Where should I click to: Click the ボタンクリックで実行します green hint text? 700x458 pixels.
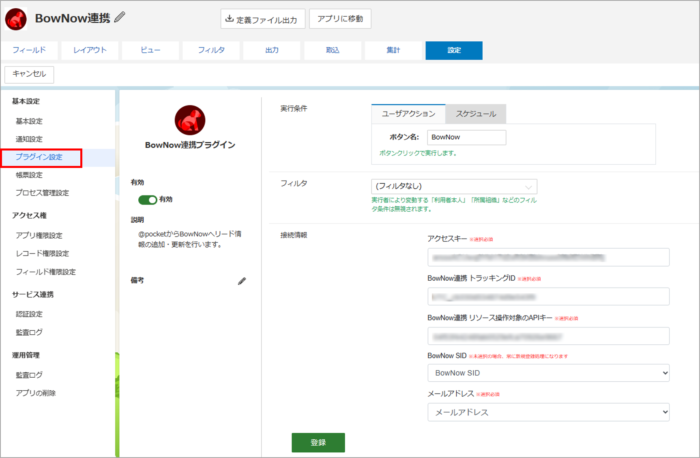click(418, 153)
